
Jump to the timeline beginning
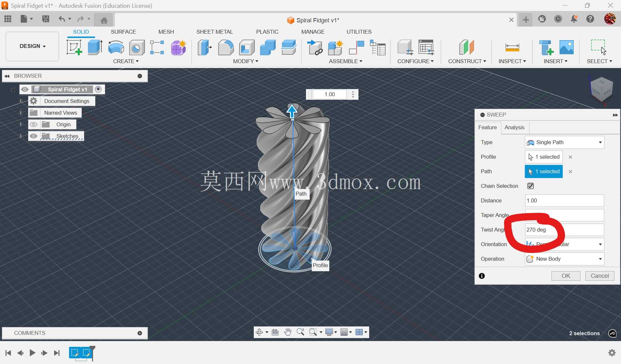coord(8,353)
